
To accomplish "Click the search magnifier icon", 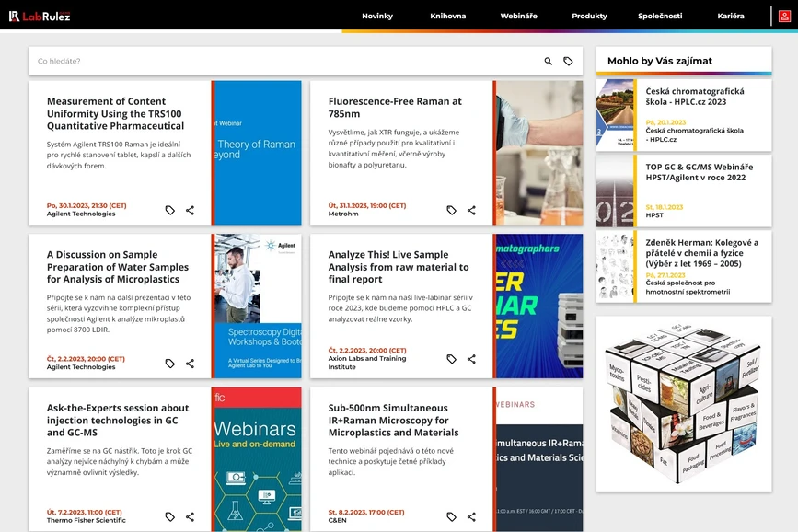I will coord(547,61).
